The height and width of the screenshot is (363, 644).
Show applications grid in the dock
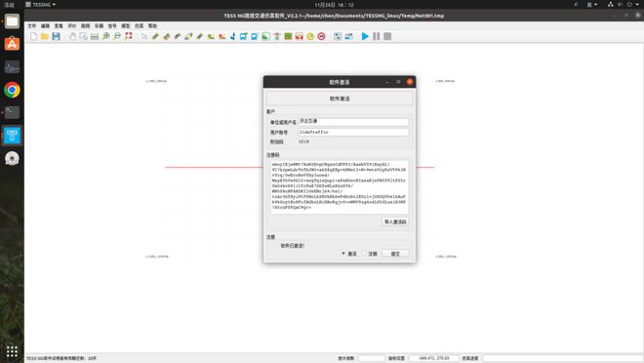point(12,351)
